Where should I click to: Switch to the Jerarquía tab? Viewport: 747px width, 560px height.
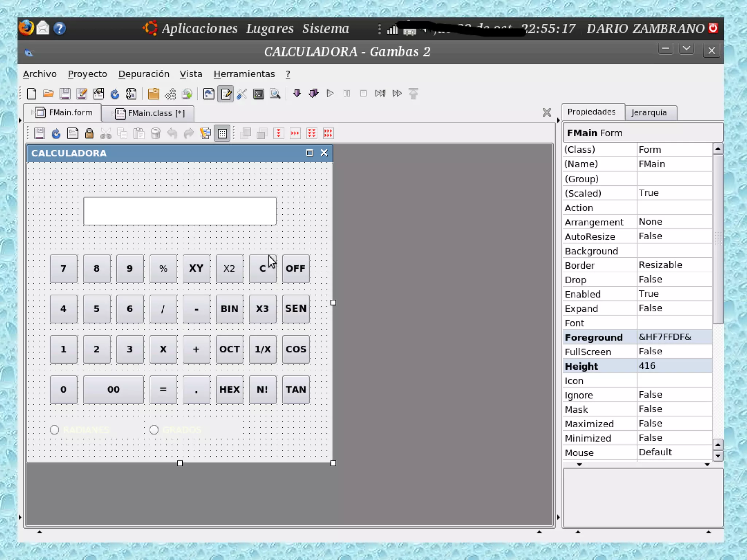(649, 112)
